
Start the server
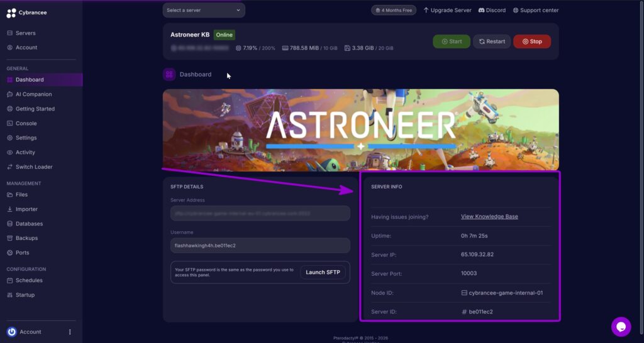452,41
